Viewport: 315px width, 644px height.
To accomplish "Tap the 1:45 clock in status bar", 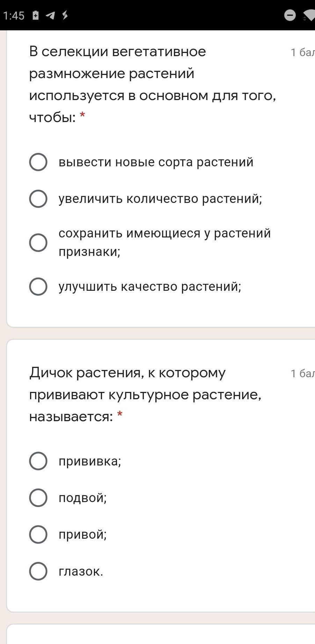I will pyautogui.click(x=14, y=16).
